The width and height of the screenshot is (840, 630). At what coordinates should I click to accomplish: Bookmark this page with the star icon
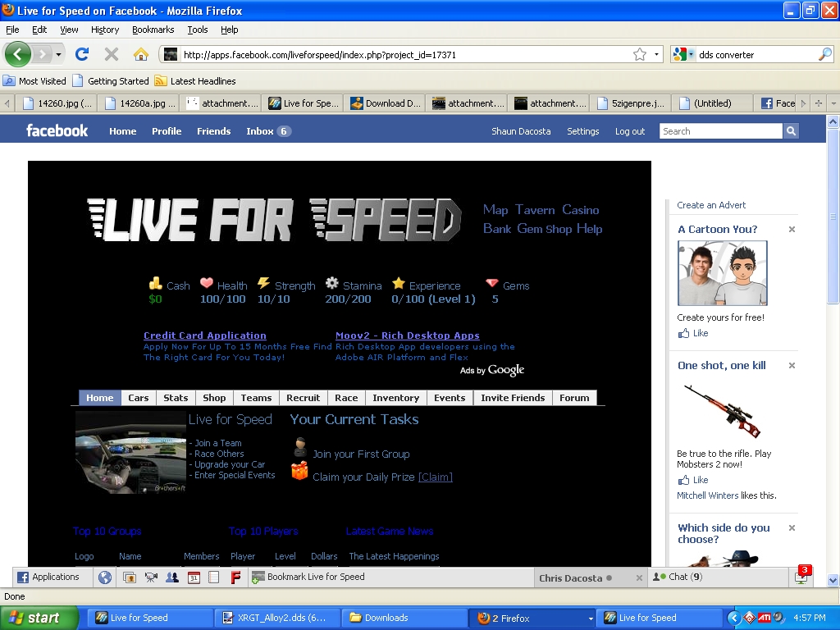[640, 54]
